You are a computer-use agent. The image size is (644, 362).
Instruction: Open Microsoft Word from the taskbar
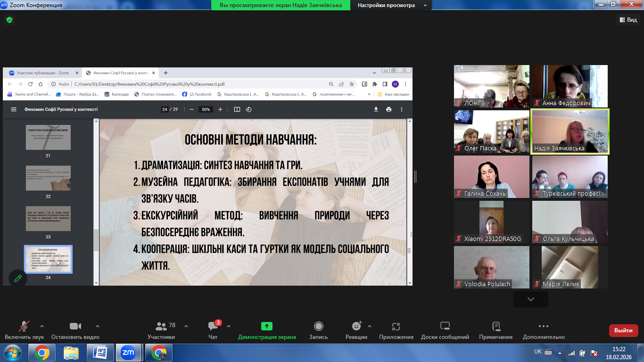100,352
